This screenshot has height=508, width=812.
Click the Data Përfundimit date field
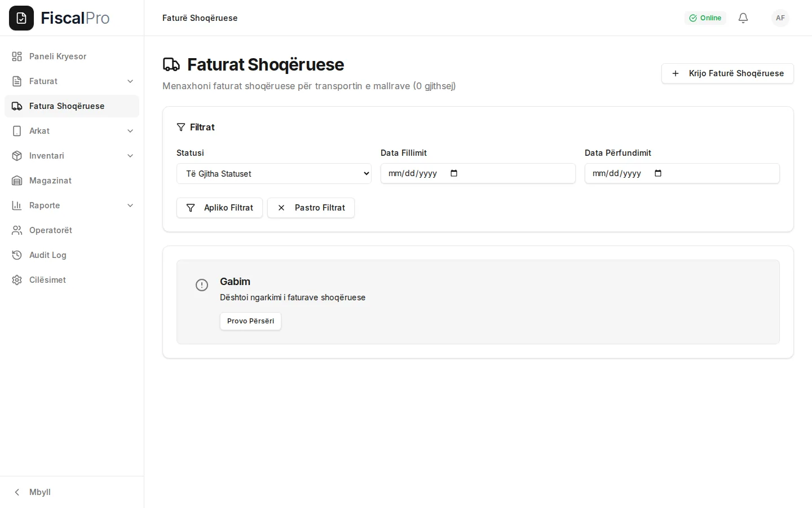point(682,173)
